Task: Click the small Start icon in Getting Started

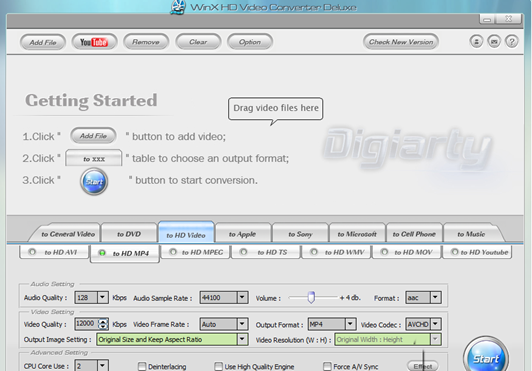Action: 94,182
